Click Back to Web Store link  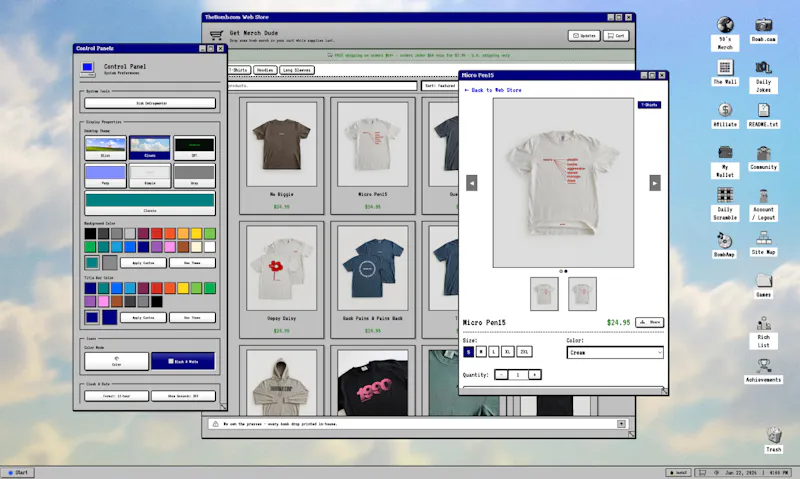(x=493, y=90)
